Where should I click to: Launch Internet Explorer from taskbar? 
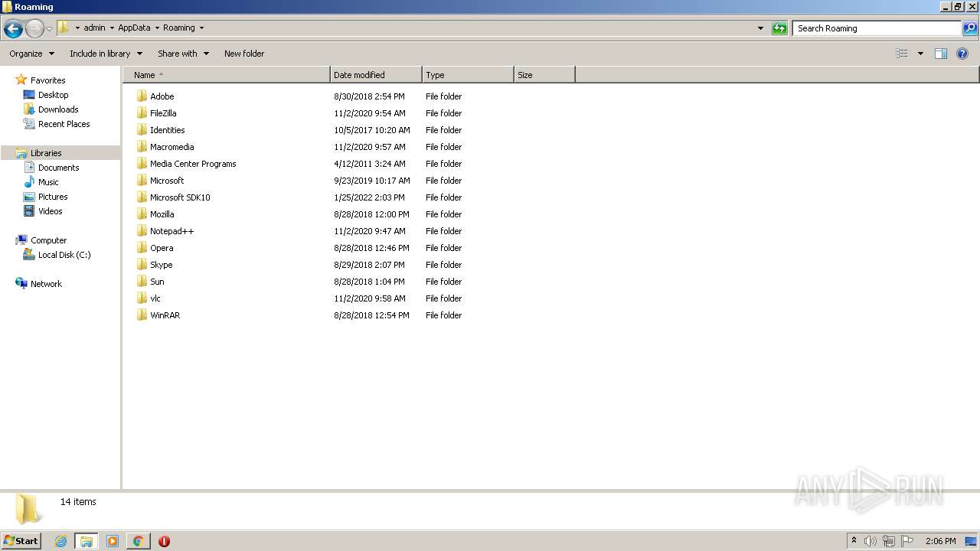(60, 541)
